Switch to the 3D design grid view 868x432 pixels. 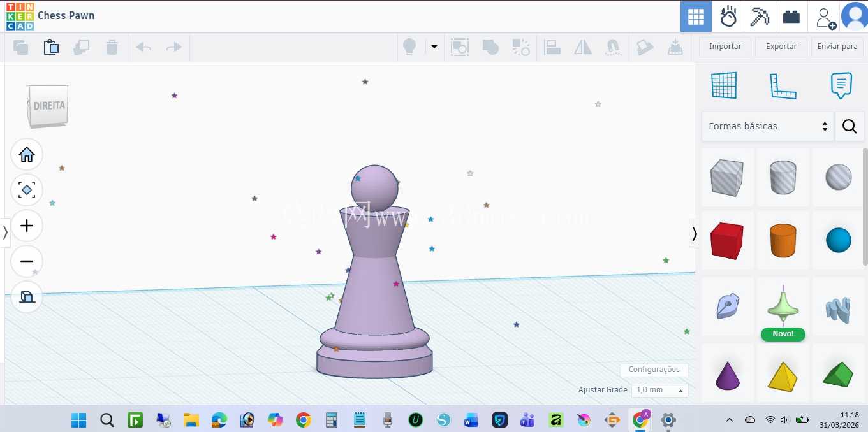click(696, 17)
